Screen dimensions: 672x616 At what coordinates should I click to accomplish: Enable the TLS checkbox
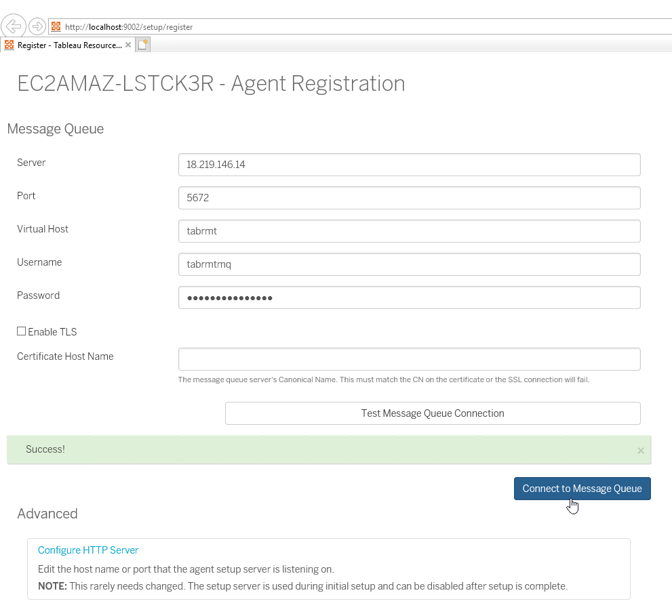coord(22,331)
